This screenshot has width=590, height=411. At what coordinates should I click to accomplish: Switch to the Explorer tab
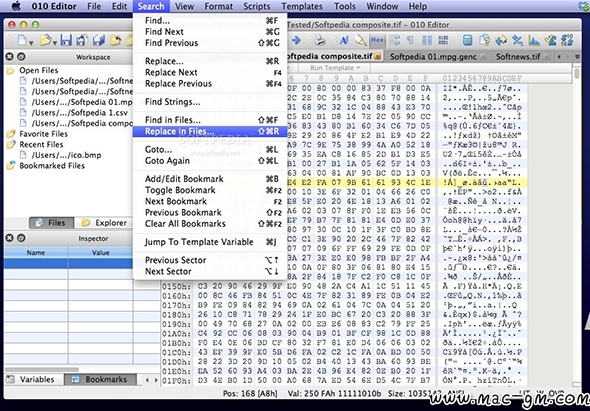(104, 223)
